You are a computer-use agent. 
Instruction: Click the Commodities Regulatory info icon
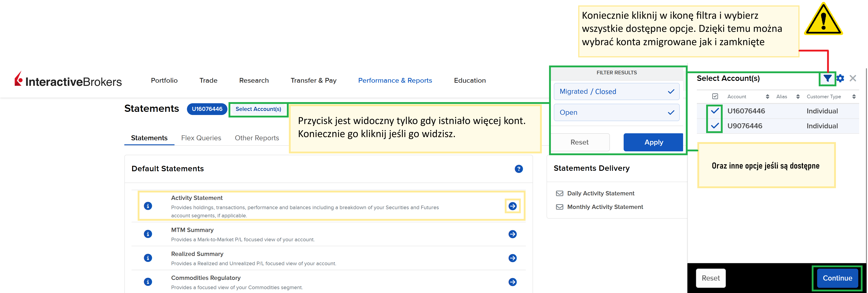(x=148, y=282)
